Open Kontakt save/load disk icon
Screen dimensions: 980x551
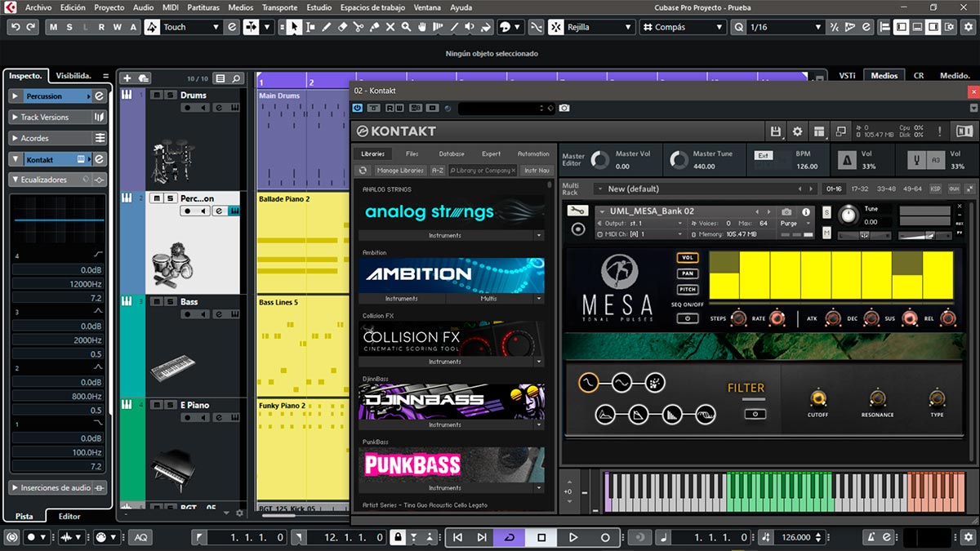[776, 131]
